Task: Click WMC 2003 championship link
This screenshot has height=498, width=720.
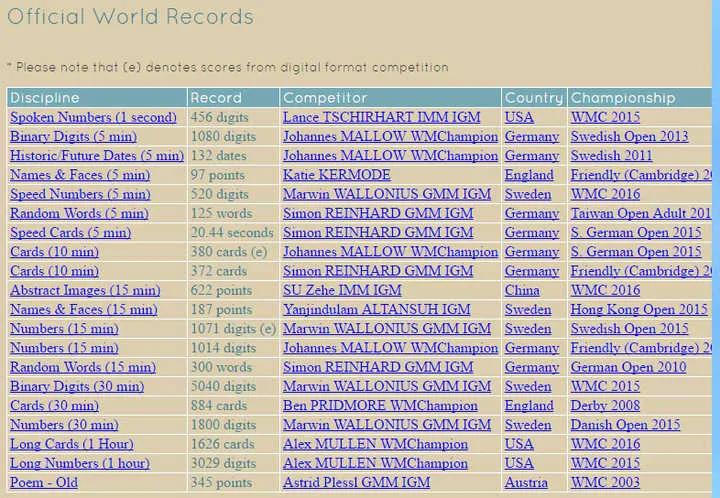Action: (x=605, y=483)
